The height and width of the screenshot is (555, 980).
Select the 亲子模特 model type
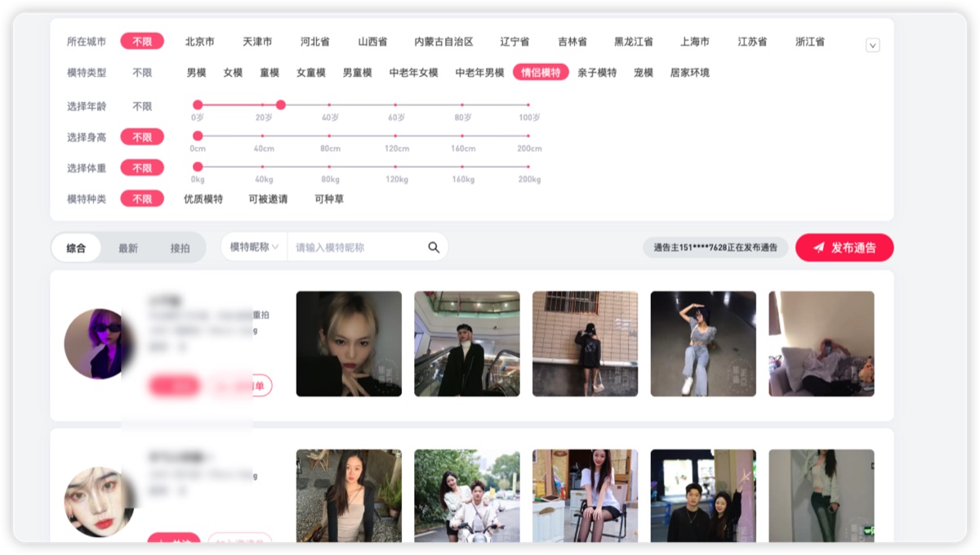[x=597, y=72]
